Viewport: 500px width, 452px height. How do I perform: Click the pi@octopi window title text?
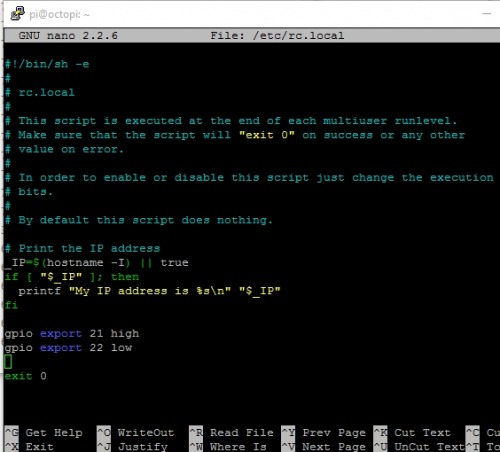pyautogui.click(x=59, y=15)
